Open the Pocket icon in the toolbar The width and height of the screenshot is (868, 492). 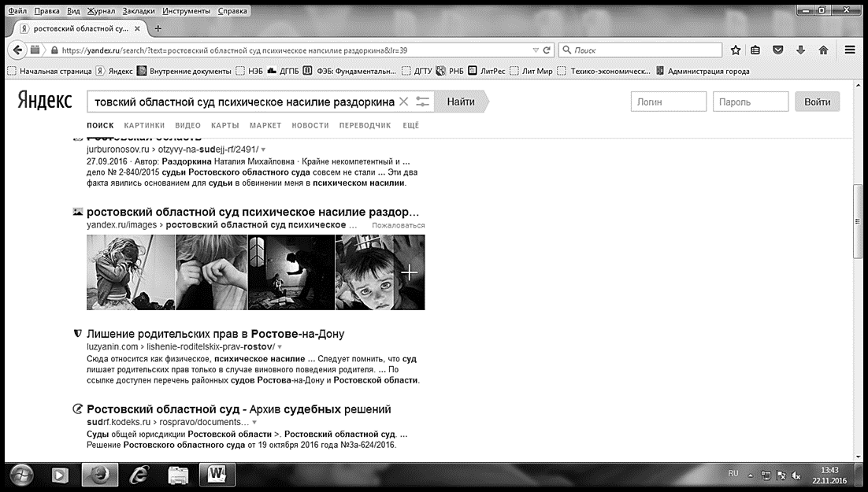point(777,50)
